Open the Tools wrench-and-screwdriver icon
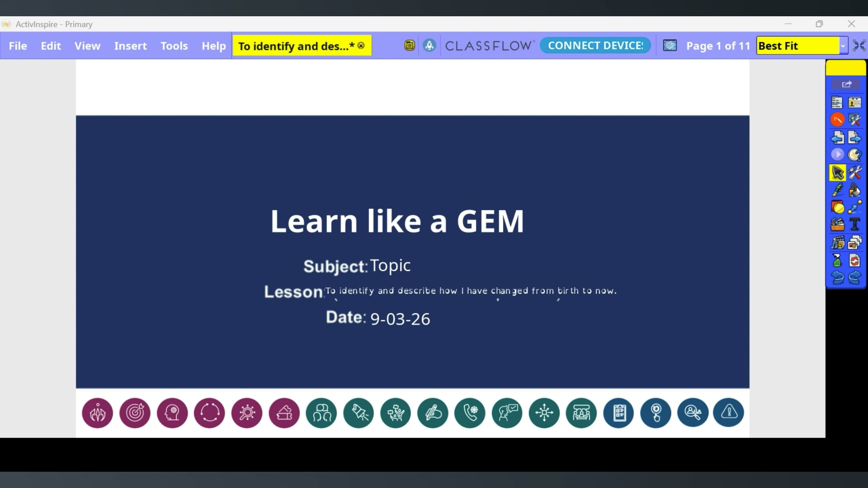 tap(854, 173)
